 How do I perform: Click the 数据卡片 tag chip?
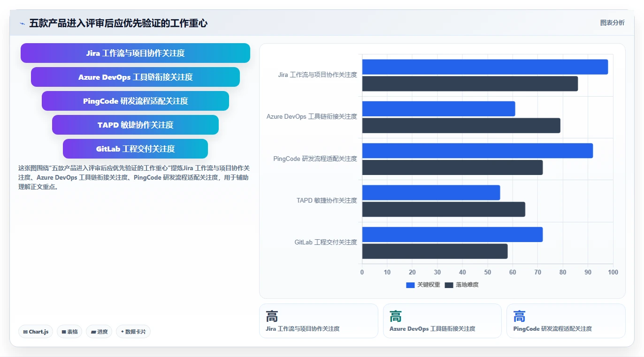(133, 332)
